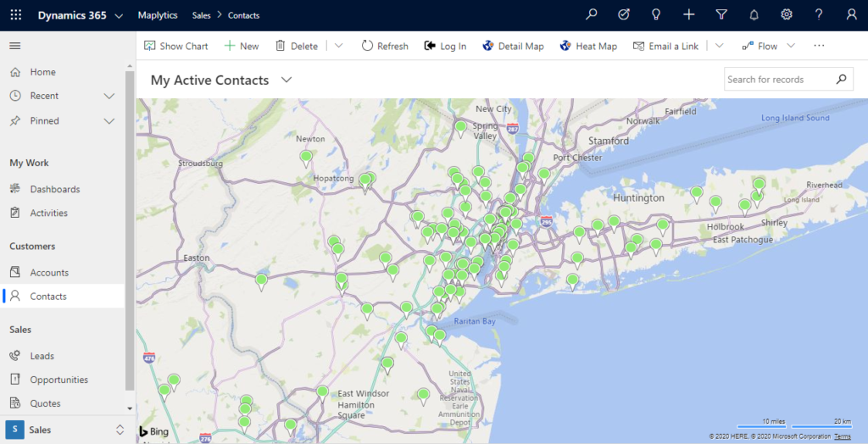Open the My Active Contacts view dropdown
The height and width of the screenshot is (444, 868).
point(287,80)
